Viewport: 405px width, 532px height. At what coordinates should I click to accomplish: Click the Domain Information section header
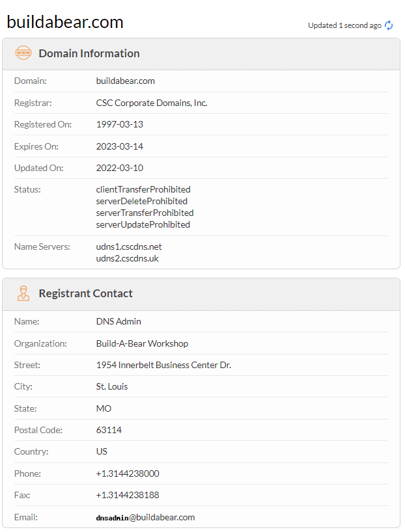pyautogui.click(x=89, y=53)
